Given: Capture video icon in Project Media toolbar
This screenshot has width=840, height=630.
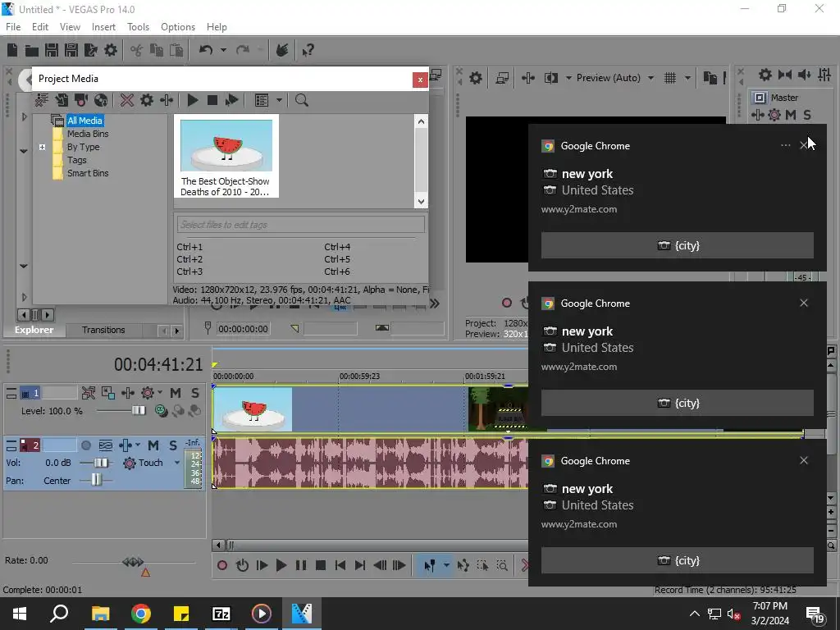Looking at the screenshot, I should (81, 100).
